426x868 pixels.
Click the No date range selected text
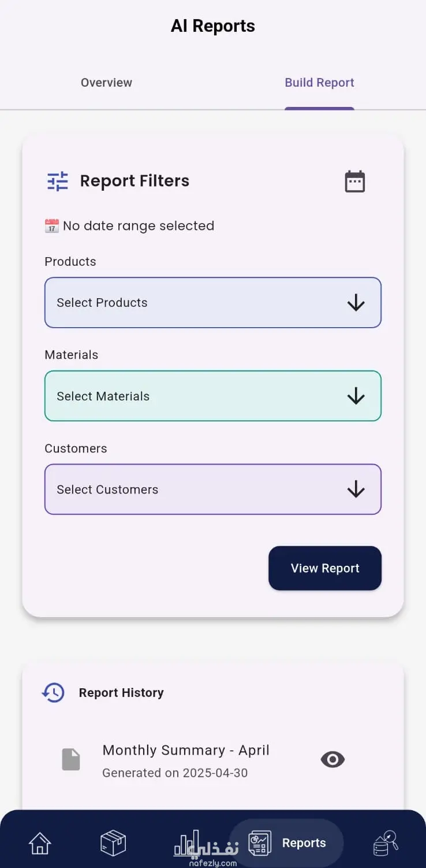tap(138, 226)
